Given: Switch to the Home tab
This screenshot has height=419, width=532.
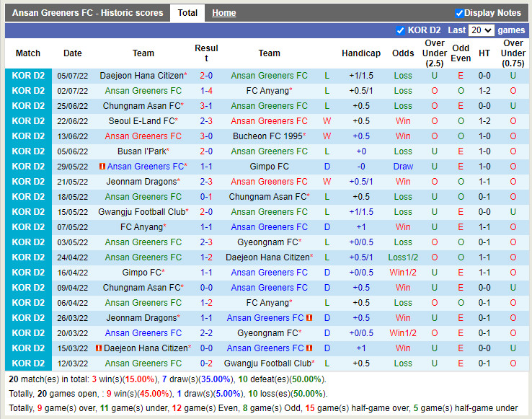Looking at the screenshot, I should coord(224,13).
